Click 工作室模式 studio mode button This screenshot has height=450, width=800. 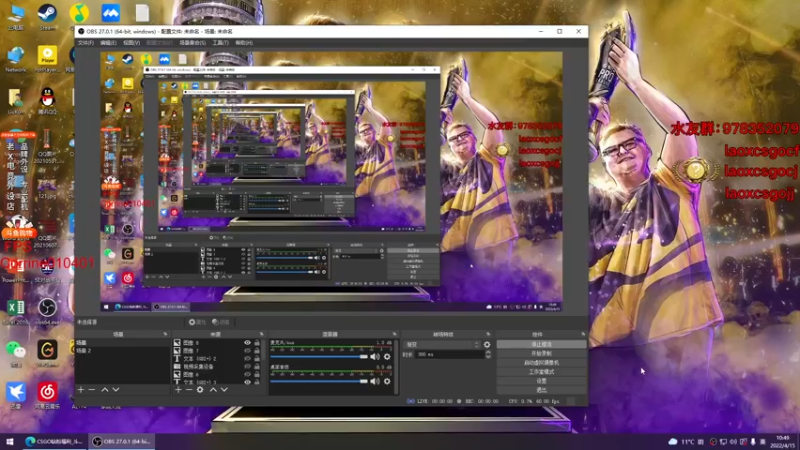click(x=541, y=372)
